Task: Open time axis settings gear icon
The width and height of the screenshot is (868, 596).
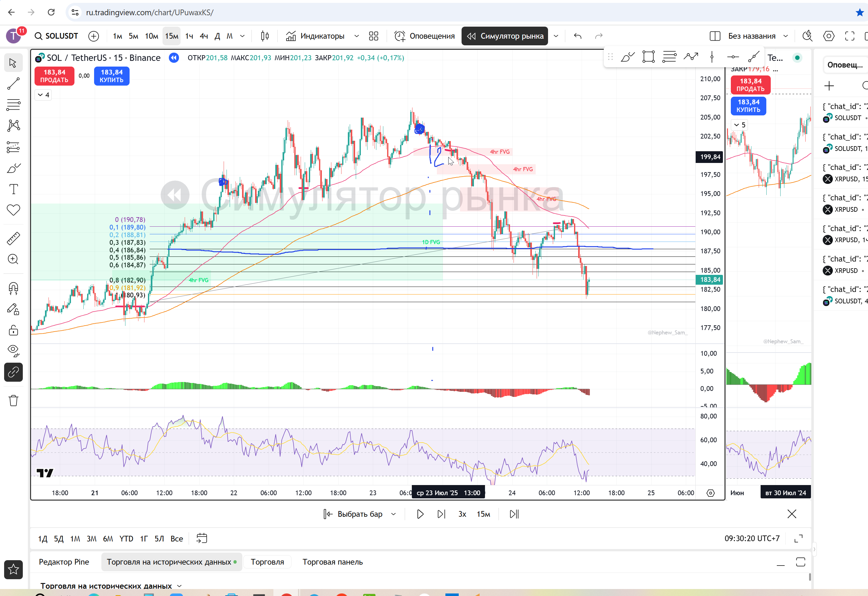Action: pyautogui.click(x=711, y=493)
